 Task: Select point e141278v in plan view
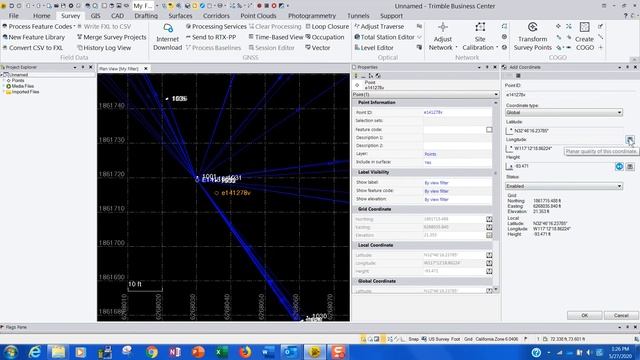217,193
